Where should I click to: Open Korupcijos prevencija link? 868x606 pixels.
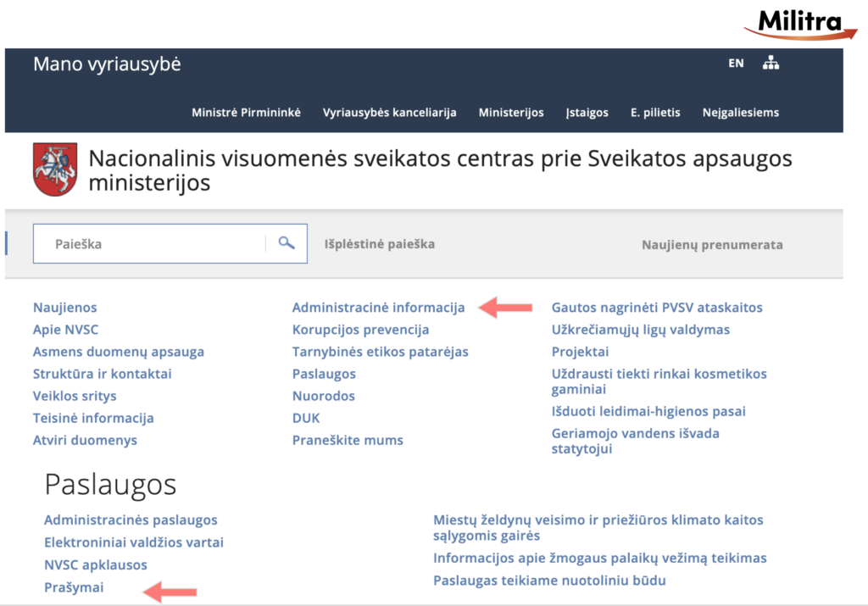pyautogui.click(x=360, y=330)
